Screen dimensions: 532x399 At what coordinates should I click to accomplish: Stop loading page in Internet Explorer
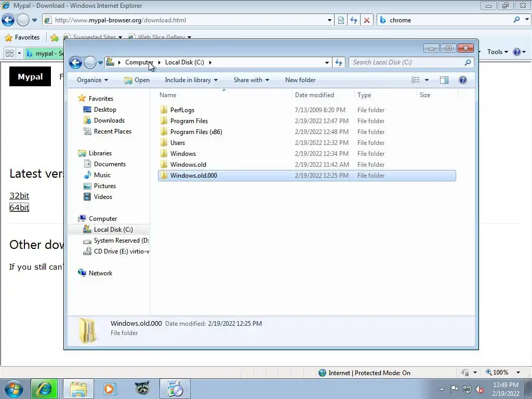366,20
